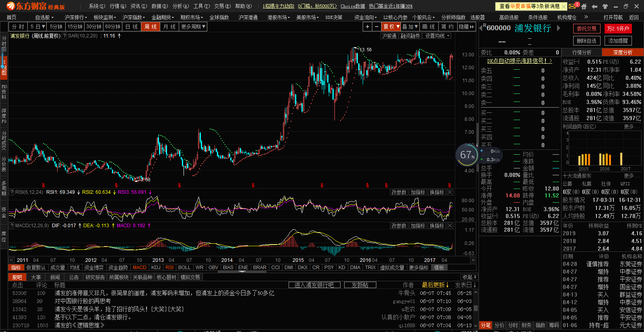Viewport: 644px width, 332px height.
Task: Collapse the right quote panel arrow
Action: click(x=478, y=144)
